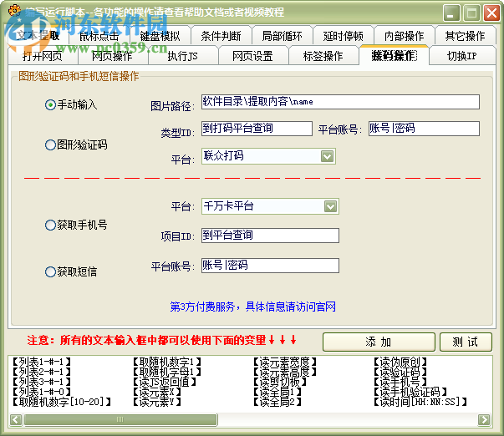Image resolution: width=504 pixels, height=436 pixels.
Task: Select variable 【取随机数字[10-20]】
Action: (x=61, y=402)
